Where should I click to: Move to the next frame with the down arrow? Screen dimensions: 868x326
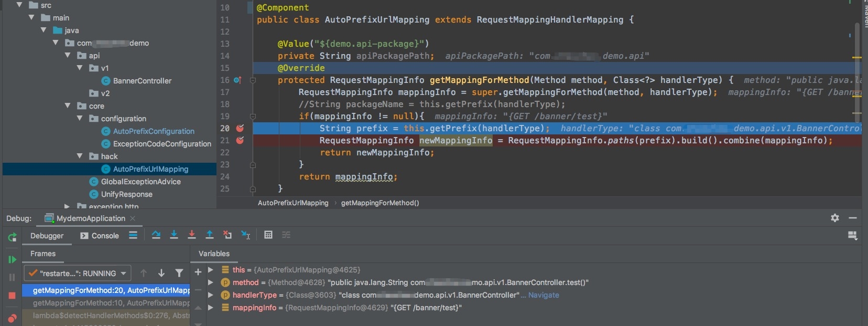[161, 273]
